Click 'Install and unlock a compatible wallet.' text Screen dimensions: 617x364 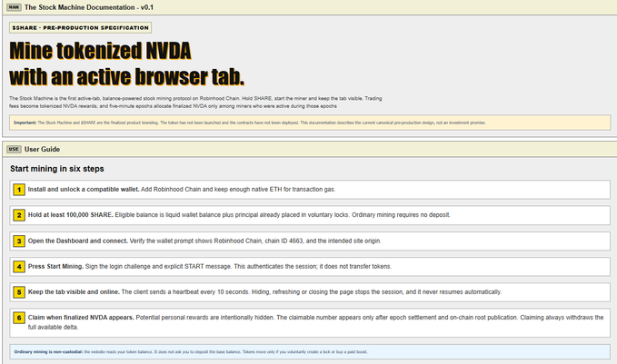pyautogui.click(x=84, y=189)
